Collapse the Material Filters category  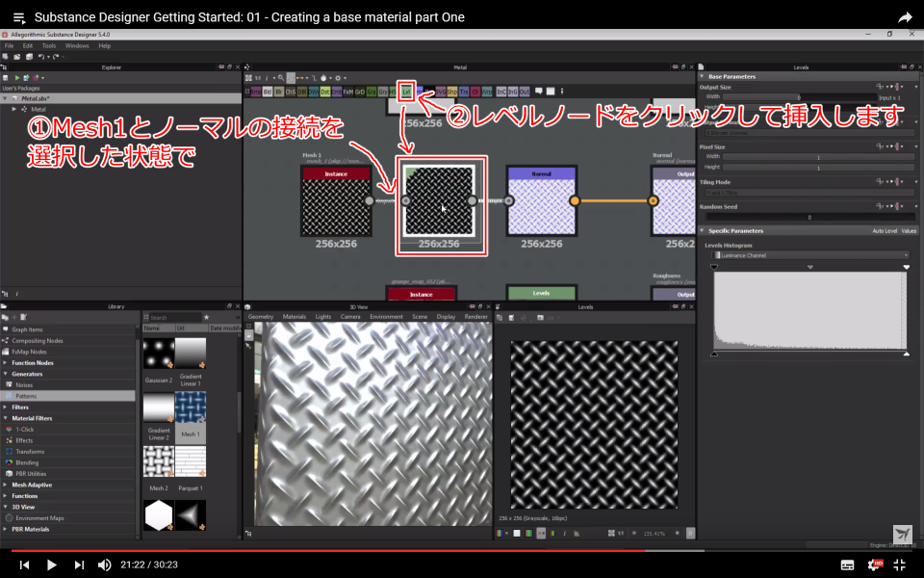click(x=6, y=418)
